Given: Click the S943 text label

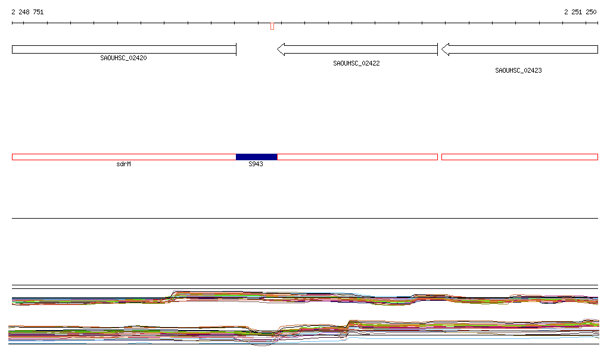Looking at the screenshot, I should pyautogui.click(x=256, y=164).
